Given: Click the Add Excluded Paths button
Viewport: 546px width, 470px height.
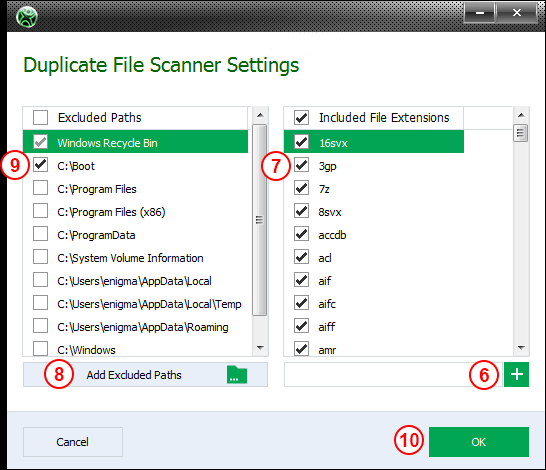Looking at the screenshot, I should [146, 375].
